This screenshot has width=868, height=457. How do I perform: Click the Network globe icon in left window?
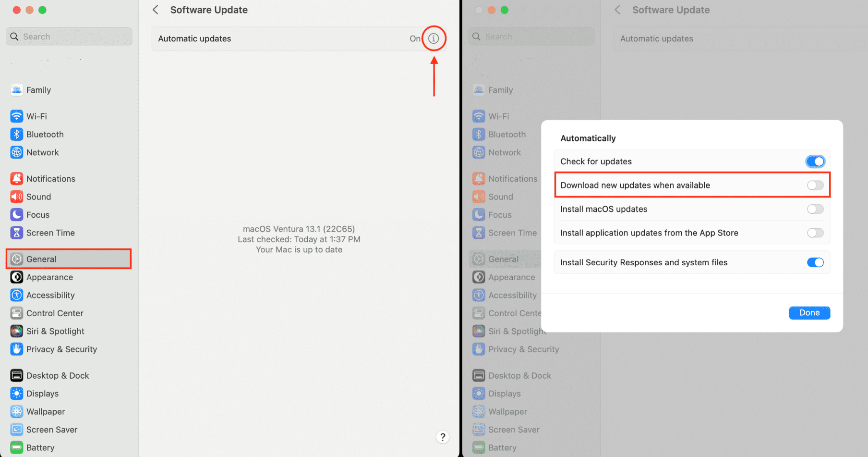pos(17,152)
